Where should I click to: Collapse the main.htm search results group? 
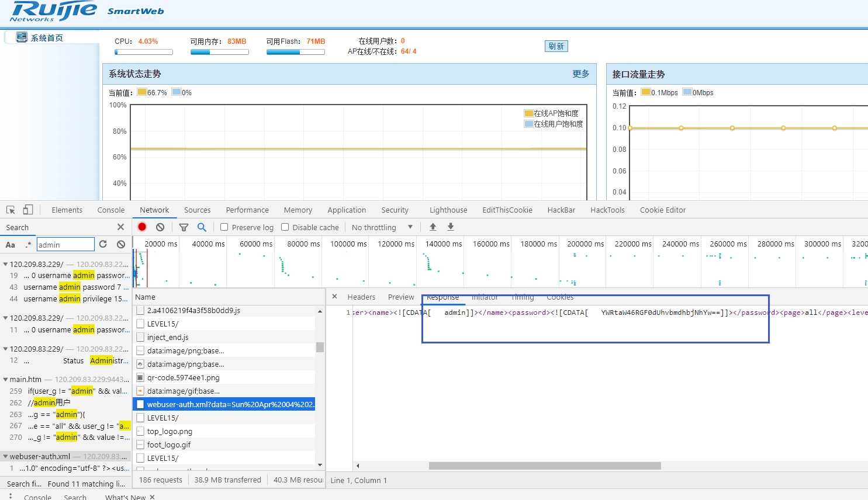(5, 379)
